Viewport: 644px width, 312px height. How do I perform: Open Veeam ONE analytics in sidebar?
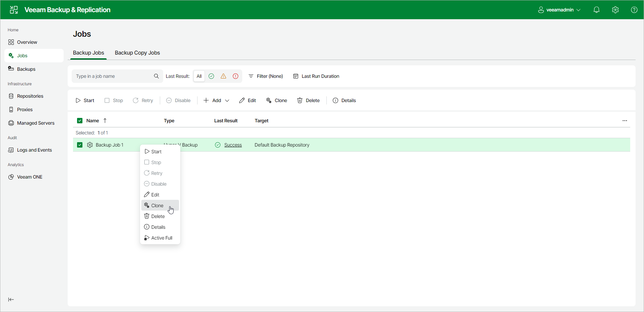tap(34, 177)
